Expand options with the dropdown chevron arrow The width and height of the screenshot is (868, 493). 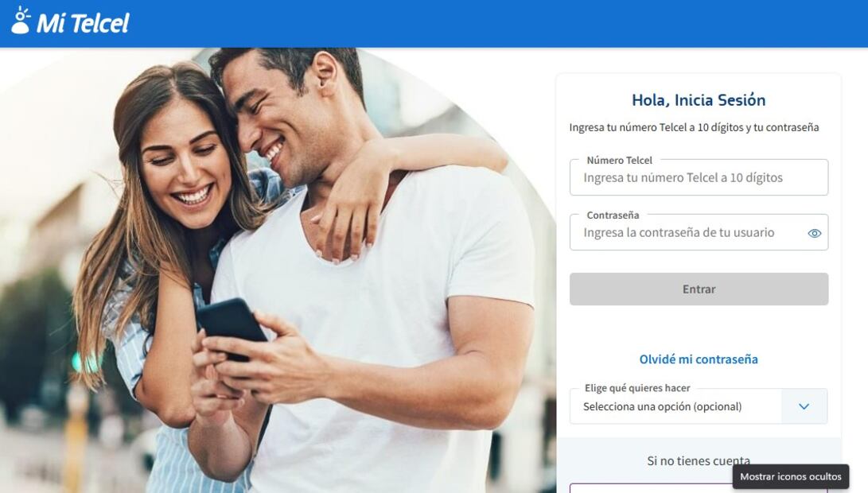[x=804, y=406]
